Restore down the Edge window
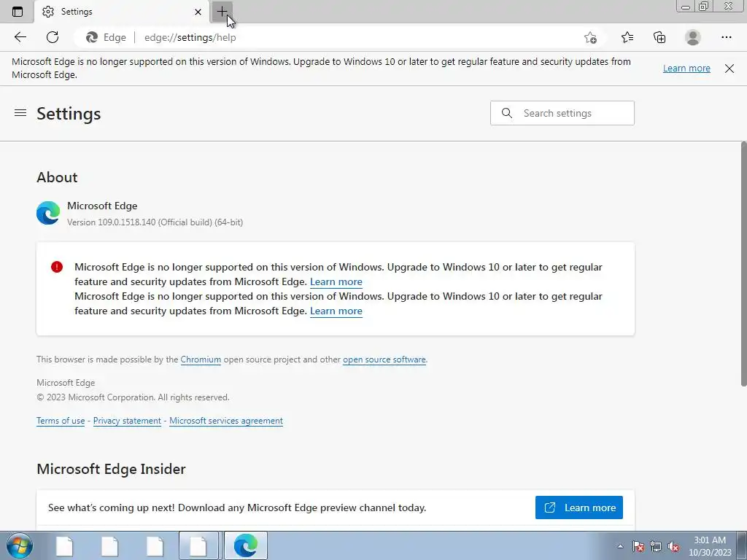The height and width of the screenshot is (560, 747). click(703, 6)
